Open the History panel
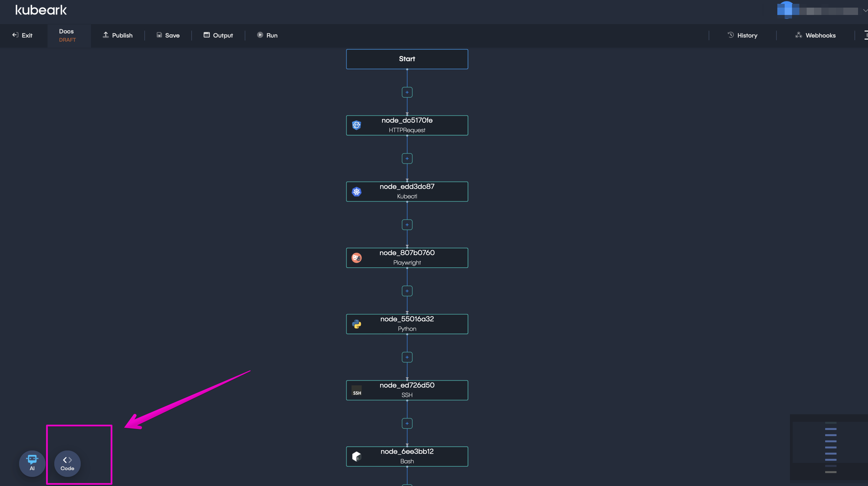The width and height of the screenshot is (868, 486). click(x=742, y=35)
